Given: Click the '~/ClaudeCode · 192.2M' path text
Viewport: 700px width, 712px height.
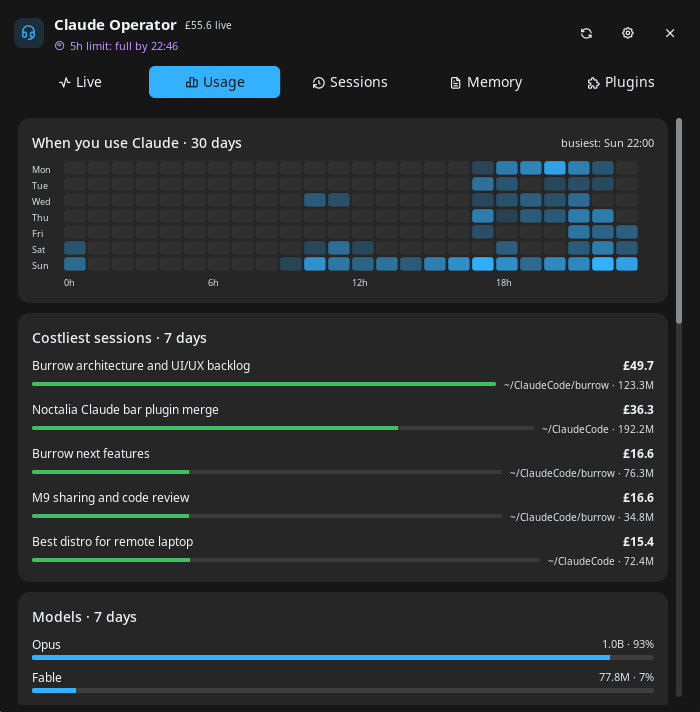Looking at the screenshot, I should tap(598, 429).
